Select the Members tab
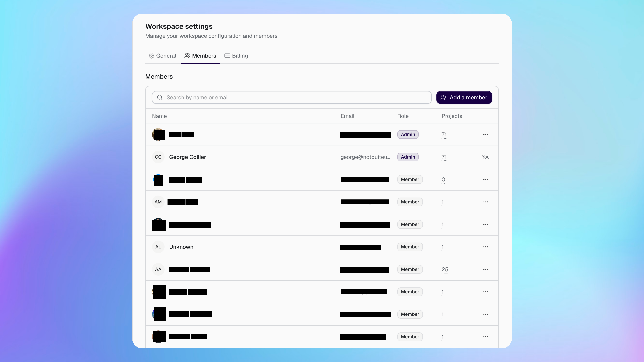This screenshot has width=644, height=362. click(200, 56)
